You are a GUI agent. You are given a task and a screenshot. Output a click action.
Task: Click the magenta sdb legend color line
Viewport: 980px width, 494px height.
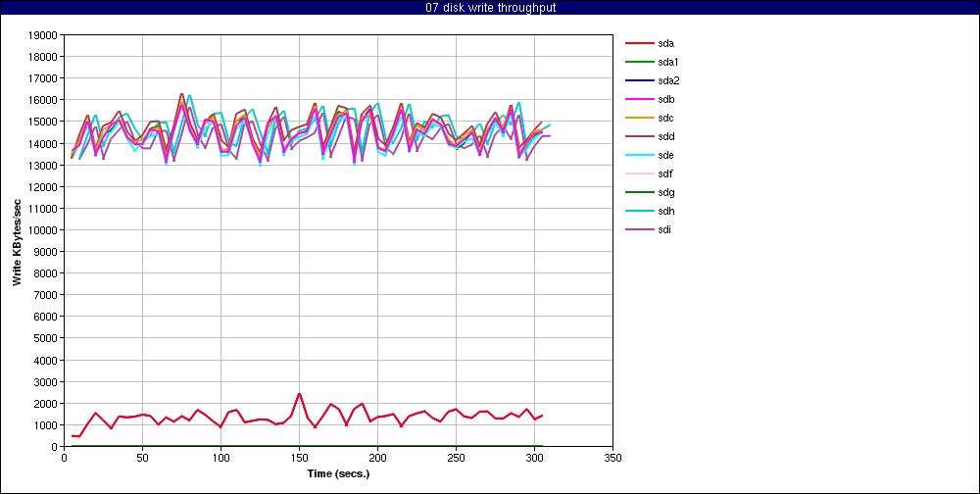[639, 99]
